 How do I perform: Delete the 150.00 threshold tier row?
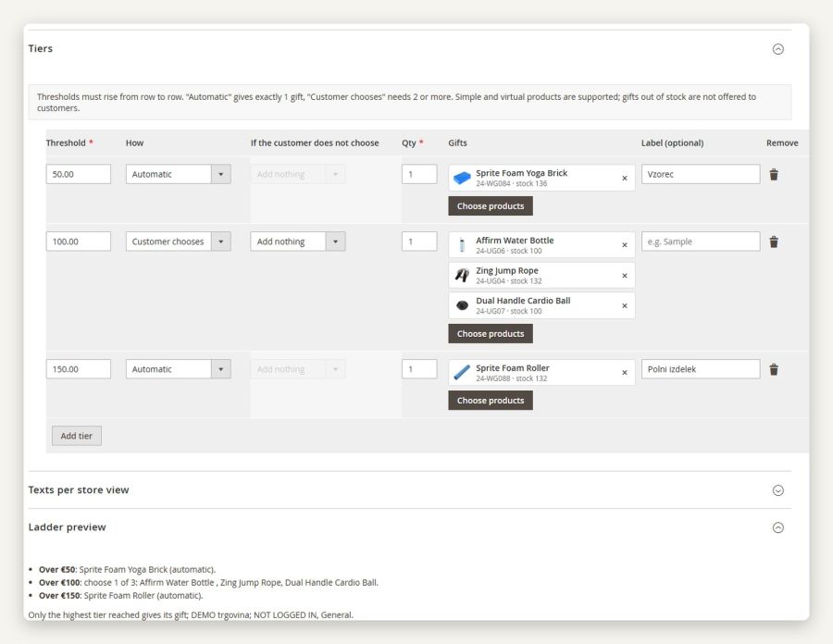point(774,369)
